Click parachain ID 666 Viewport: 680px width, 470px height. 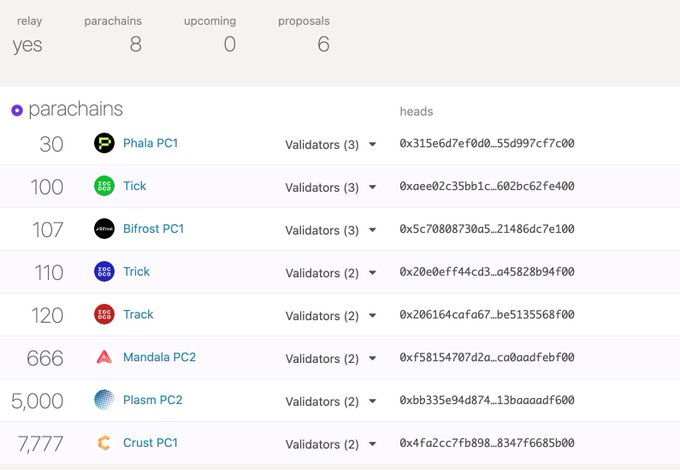click(x=45, y=359)
